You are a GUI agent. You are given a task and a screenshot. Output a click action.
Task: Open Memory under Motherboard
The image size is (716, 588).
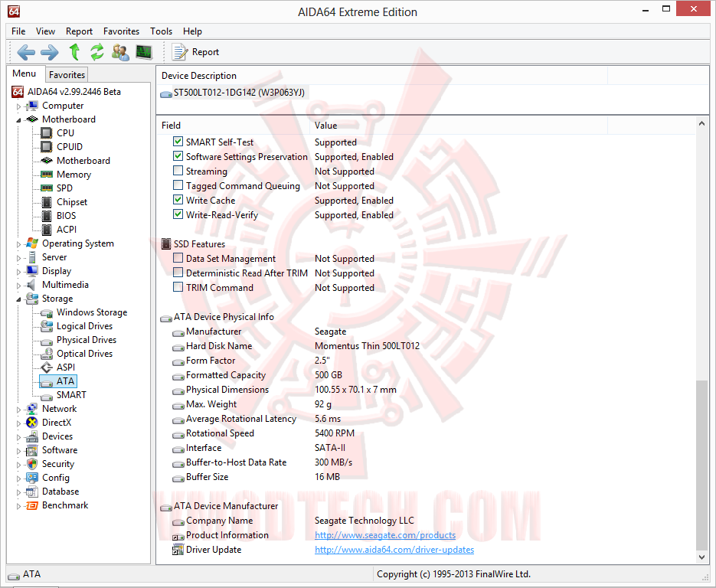(x=74, y=175)
